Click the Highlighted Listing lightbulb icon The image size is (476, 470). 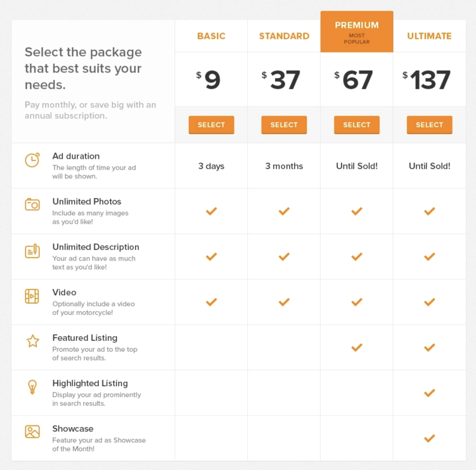click(x=32, y=387)
